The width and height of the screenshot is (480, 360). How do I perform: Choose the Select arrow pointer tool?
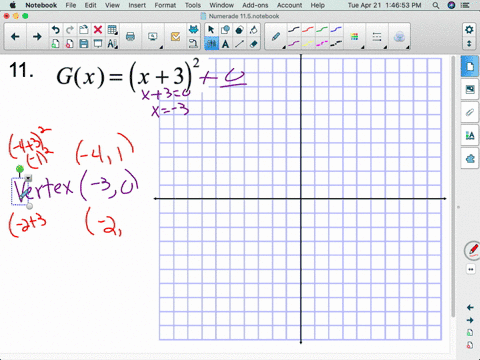pos(211,30)
